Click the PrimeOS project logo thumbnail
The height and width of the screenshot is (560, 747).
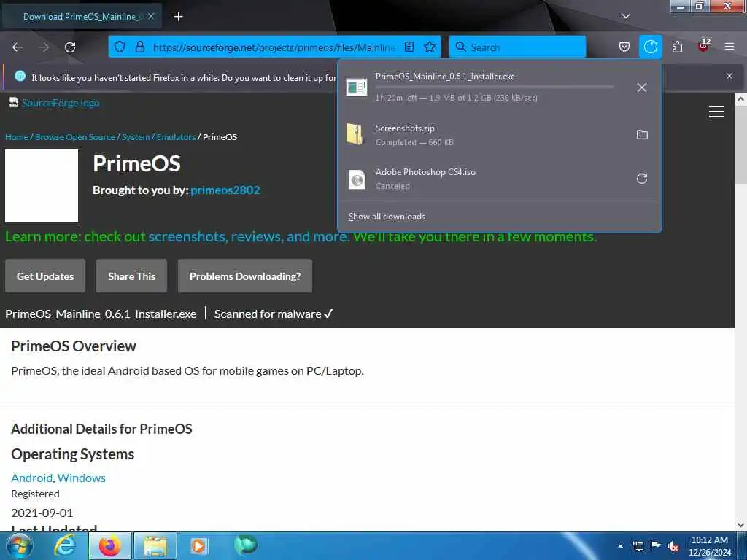click(42, 186)
